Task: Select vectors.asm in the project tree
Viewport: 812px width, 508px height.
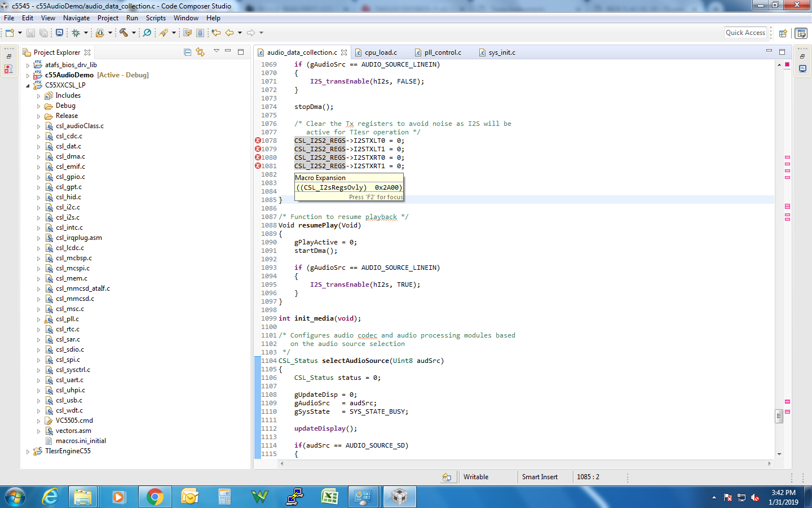Action: [73, 431]
